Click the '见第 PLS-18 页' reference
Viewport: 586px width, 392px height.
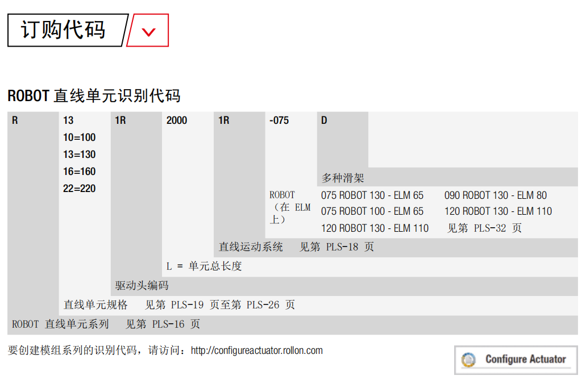[x=336, y=247]
